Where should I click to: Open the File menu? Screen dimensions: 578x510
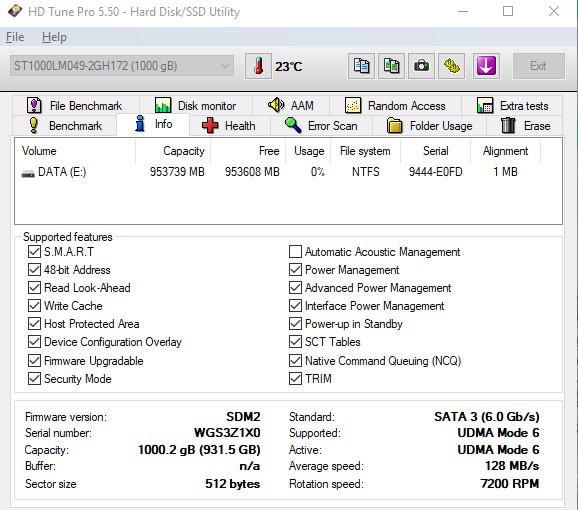coord(15,37)
